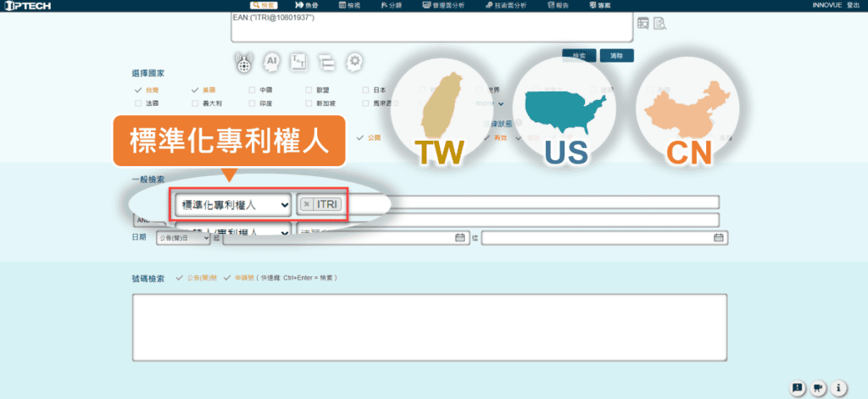868x399 pixels.
Task: Click the feedback chat icon at bottom right
Action: point(797,388)
